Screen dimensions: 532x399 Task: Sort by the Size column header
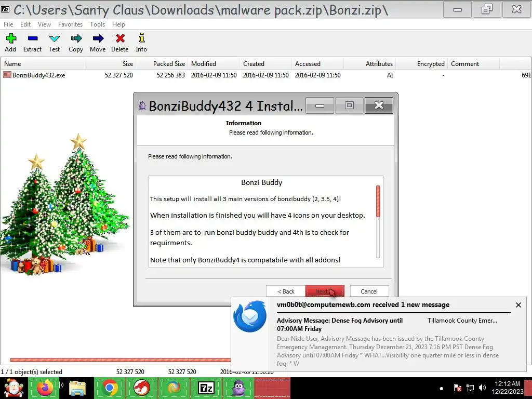tap(110, 64)
